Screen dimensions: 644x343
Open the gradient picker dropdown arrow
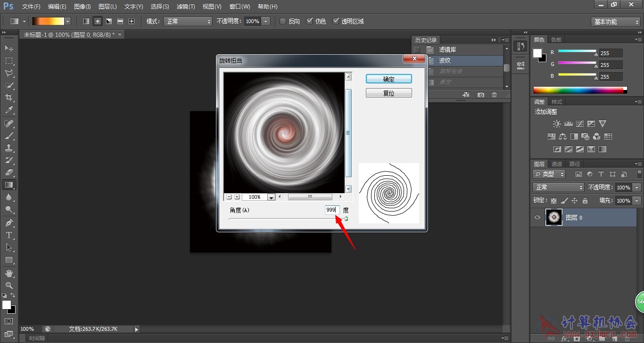click(68, 21)
